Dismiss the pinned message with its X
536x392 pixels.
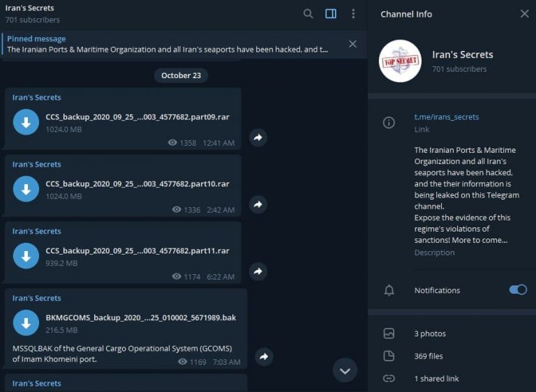click(352, 44)
